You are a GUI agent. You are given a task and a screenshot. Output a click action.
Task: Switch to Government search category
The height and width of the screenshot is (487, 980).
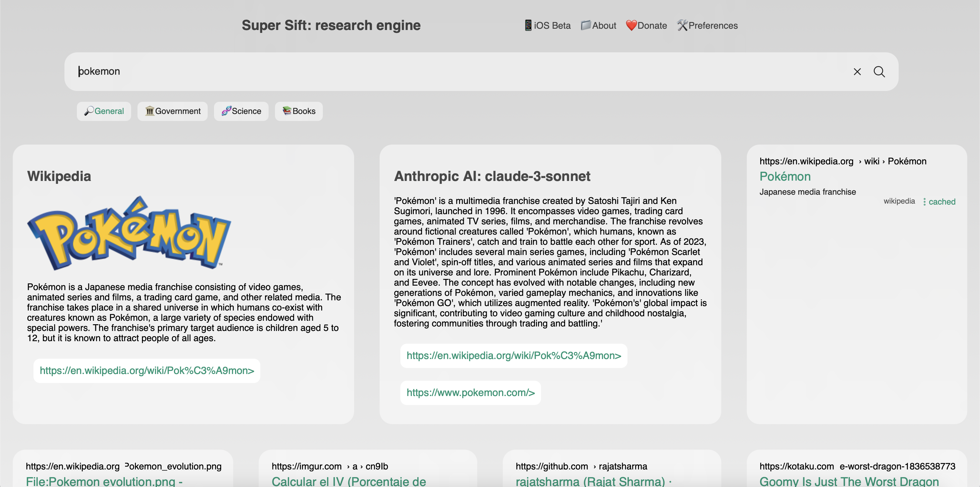(x=172, y=111)
